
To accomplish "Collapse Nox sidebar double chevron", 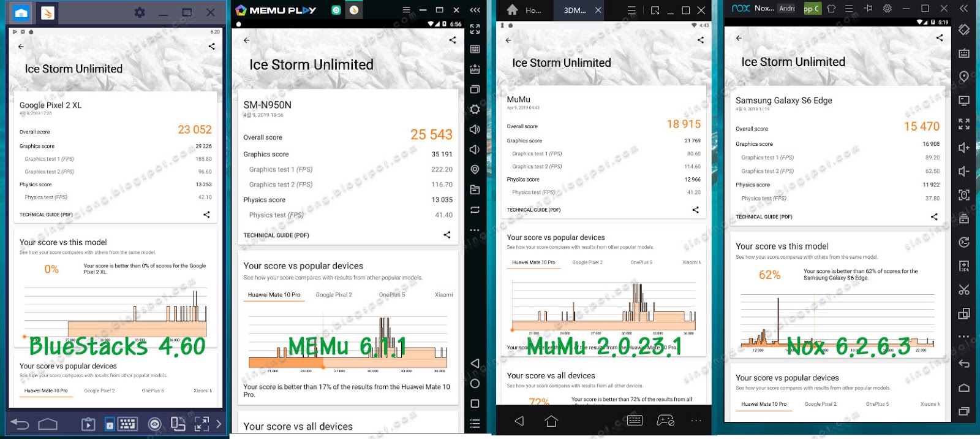I will (x=963, y=9).
